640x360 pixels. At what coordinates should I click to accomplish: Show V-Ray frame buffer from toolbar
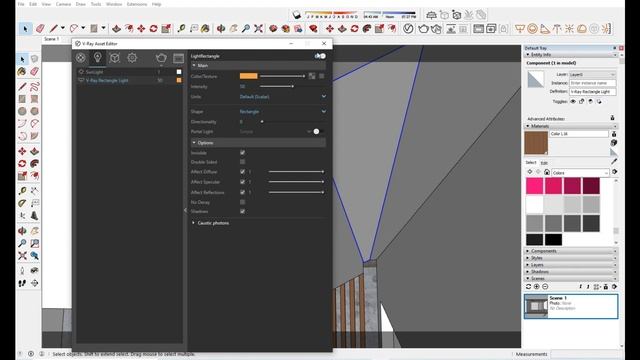[x=478, y=29]
